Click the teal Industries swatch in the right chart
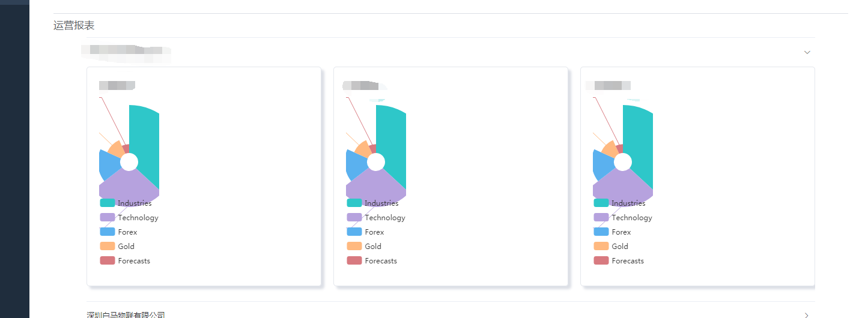 pos(601,203)
